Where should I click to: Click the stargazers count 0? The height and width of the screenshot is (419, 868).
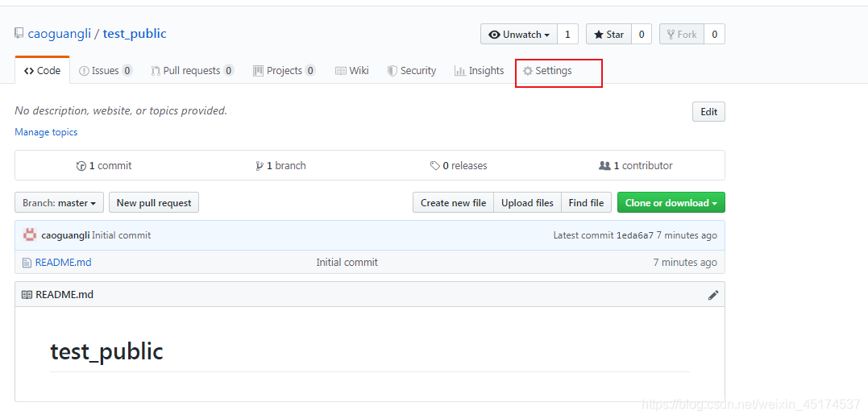[641, 35]
